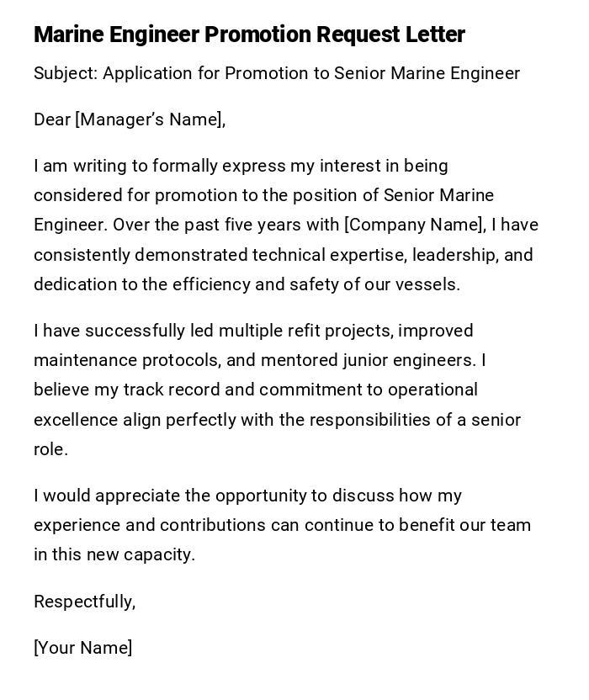Click the word 'role.' ending the second paragraph
The height and width of the screenshot is (700, 589).
50,449
